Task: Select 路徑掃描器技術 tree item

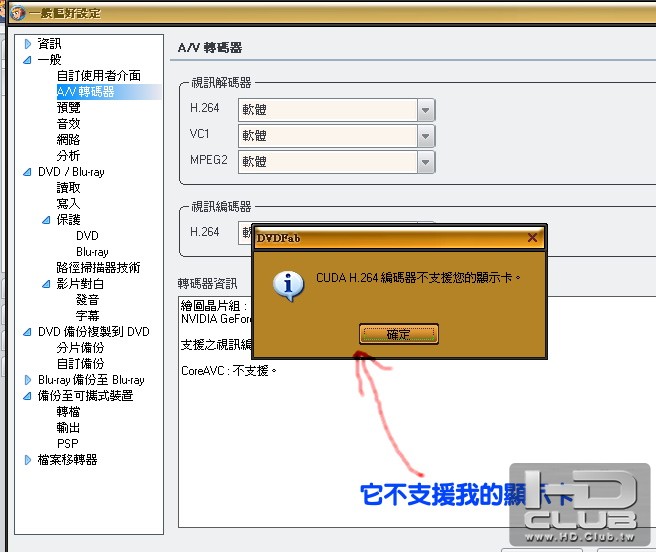Action: 98,268
